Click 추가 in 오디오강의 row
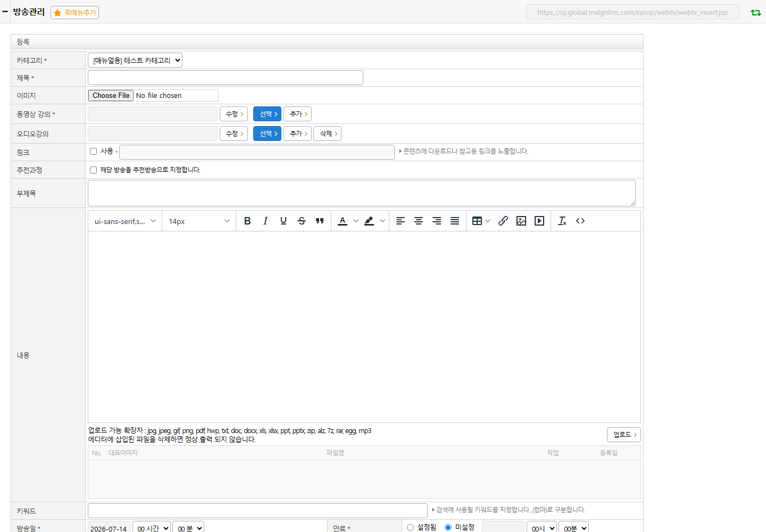766x532 pixels. [x=298, y=134]
